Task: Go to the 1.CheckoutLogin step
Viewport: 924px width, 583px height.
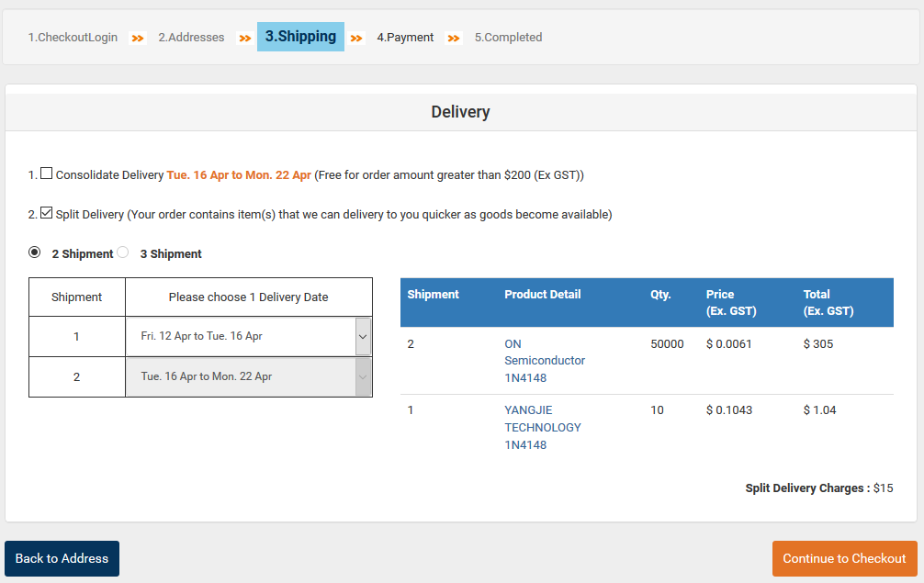Action: 73,38
